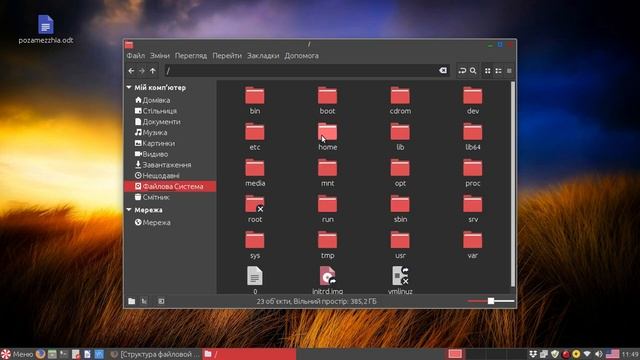
Task: Collapse the Мій комп'ютер section
Action: click(x=129, y=87)
